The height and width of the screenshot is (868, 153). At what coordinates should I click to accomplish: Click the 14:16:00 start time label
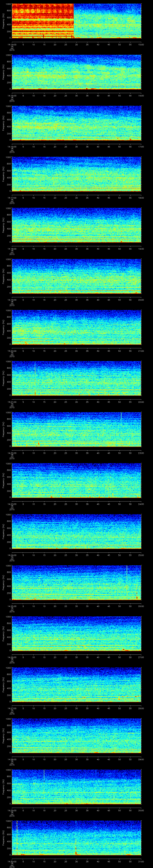[12, 147]
